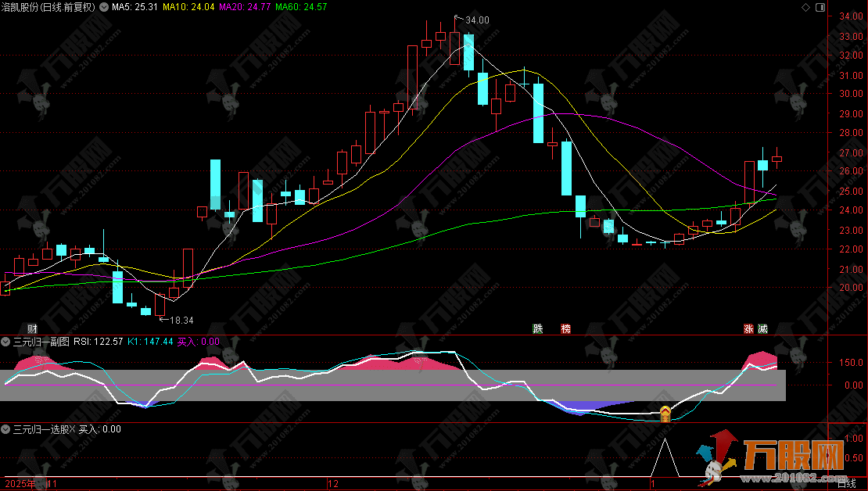868x491 pixels.
Task: Click the 日线 period label at bottom right
Action: coord(848,485)
